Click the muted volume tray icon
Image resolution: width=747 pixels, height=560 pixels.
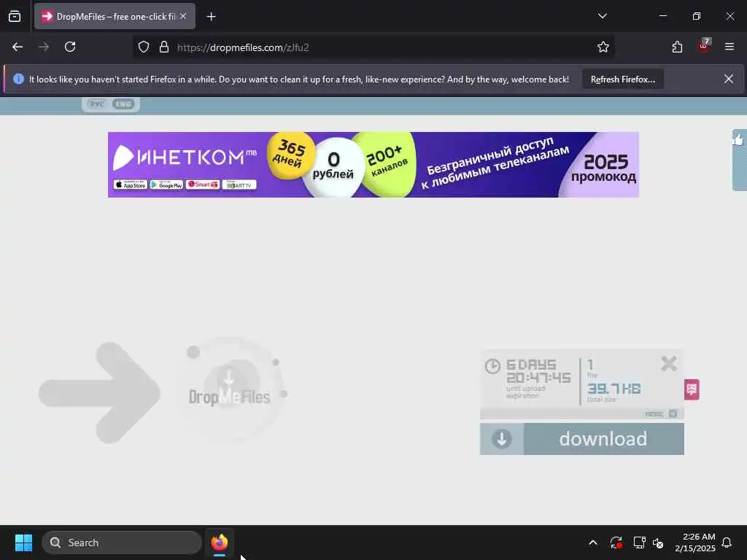pos(659,542)
